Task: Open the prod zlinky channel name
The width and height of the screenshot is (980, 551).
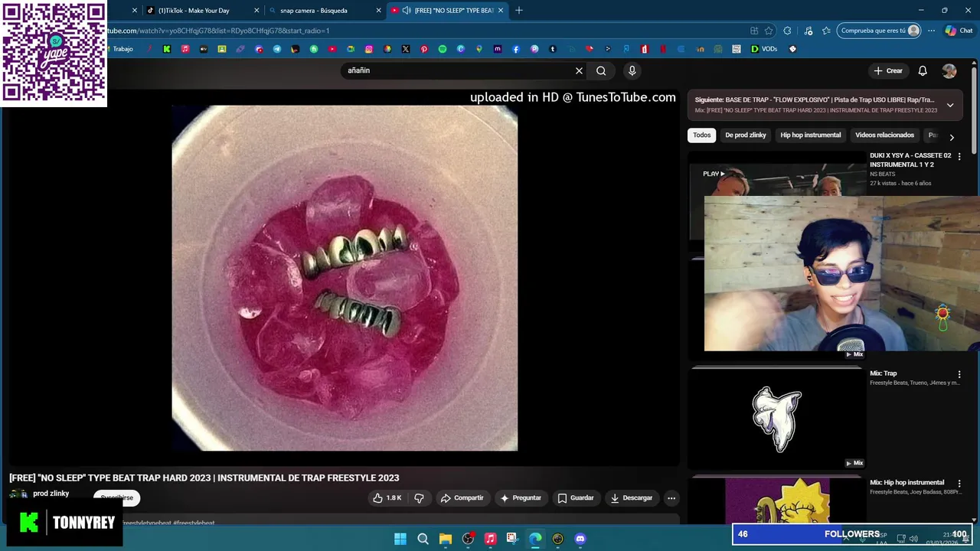Action: (51, 494)
